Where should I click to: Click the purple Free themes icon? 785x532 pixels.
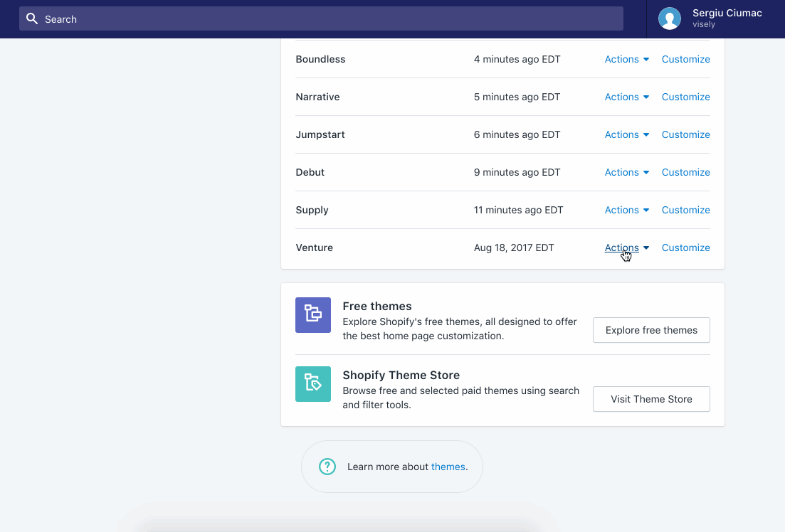[313, 315]
